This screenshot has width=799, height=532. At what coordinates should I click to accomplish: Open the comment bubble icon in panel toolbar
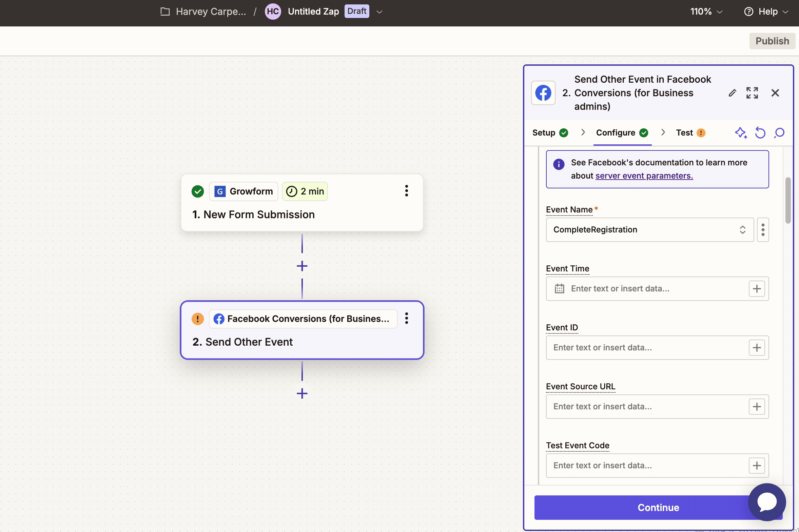[779, 132]
